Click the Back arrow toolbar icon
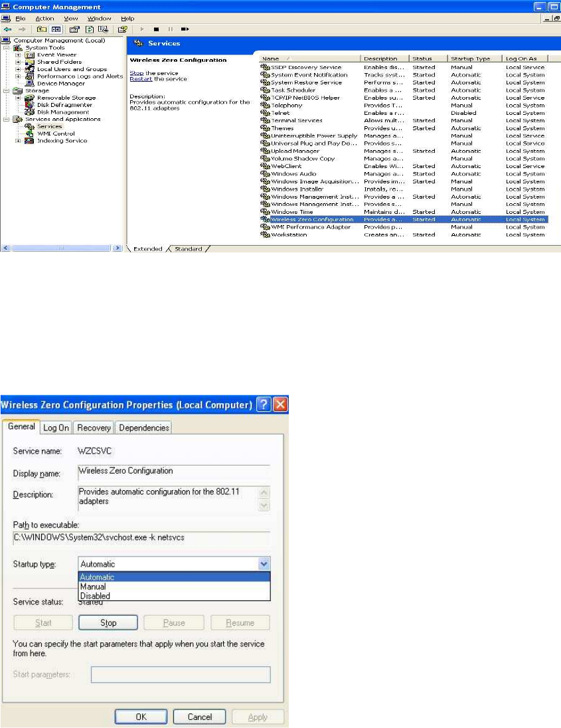The width and height of the screenshot is (561, 728). point(7,29)
